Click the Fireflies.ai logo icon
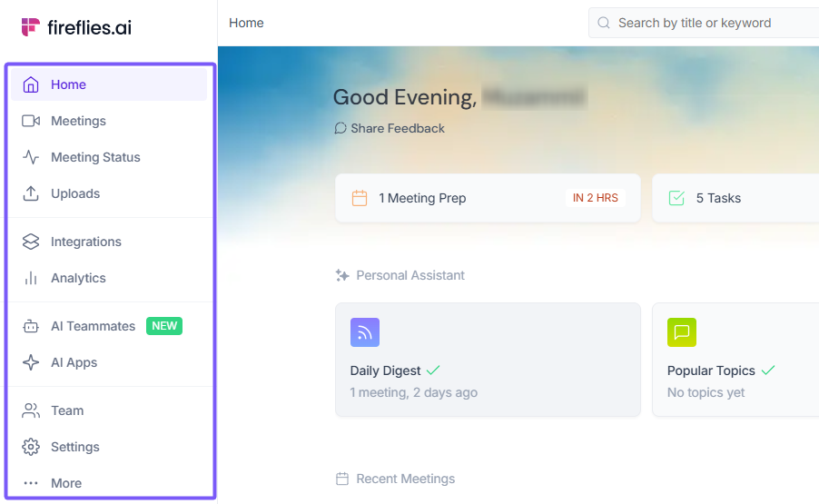 pos(31,27)
